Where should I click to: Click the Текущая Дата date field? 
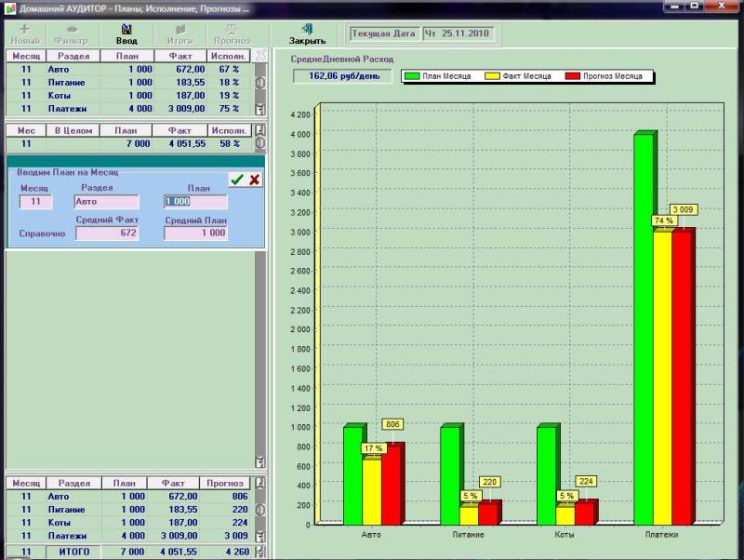click(x=457, y=34)
